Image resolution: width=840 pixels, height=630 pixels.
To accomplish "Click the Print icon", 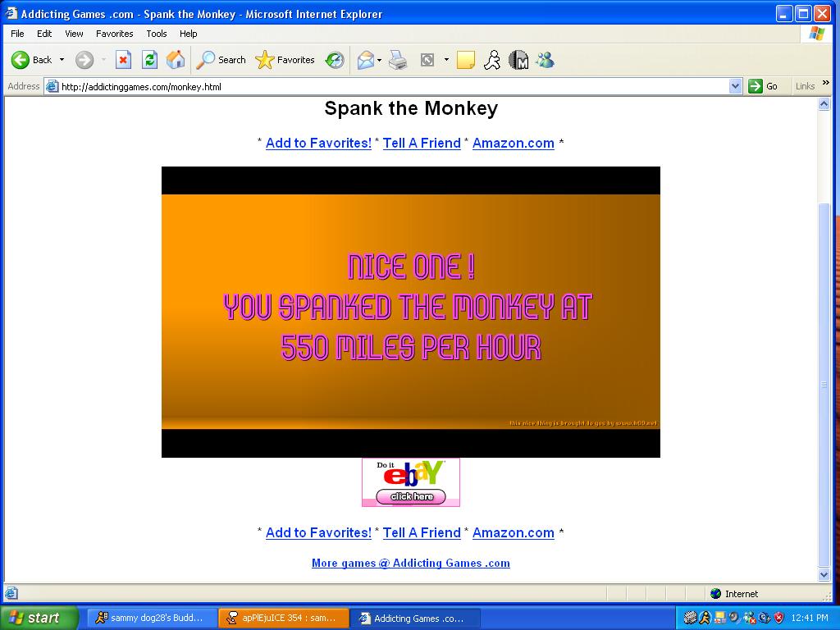I will click(398, 60).
